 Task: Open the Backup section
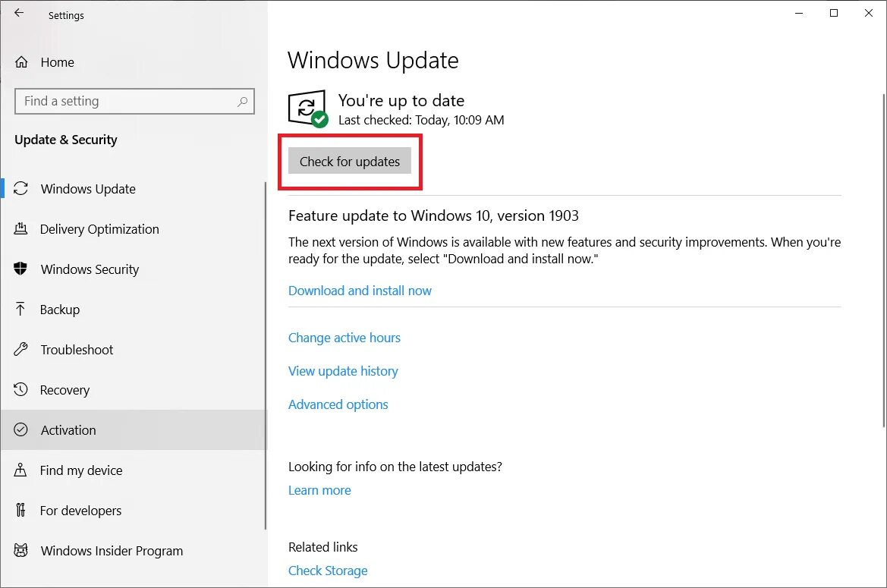point(134,310)
